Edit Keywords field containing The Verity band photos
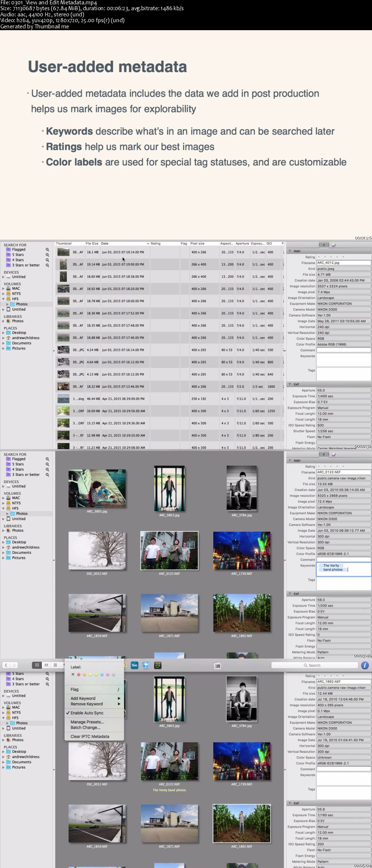The image size is (372, 868). tap(344, 569)
